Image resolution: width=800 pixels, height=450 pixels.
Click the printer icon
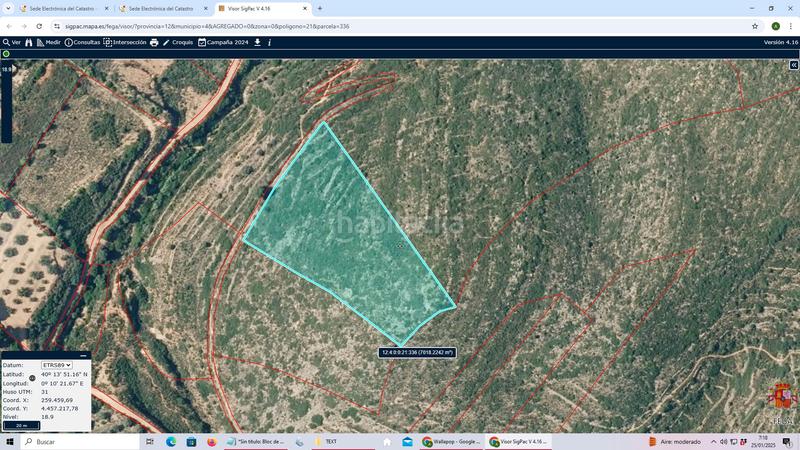[154, 43]
